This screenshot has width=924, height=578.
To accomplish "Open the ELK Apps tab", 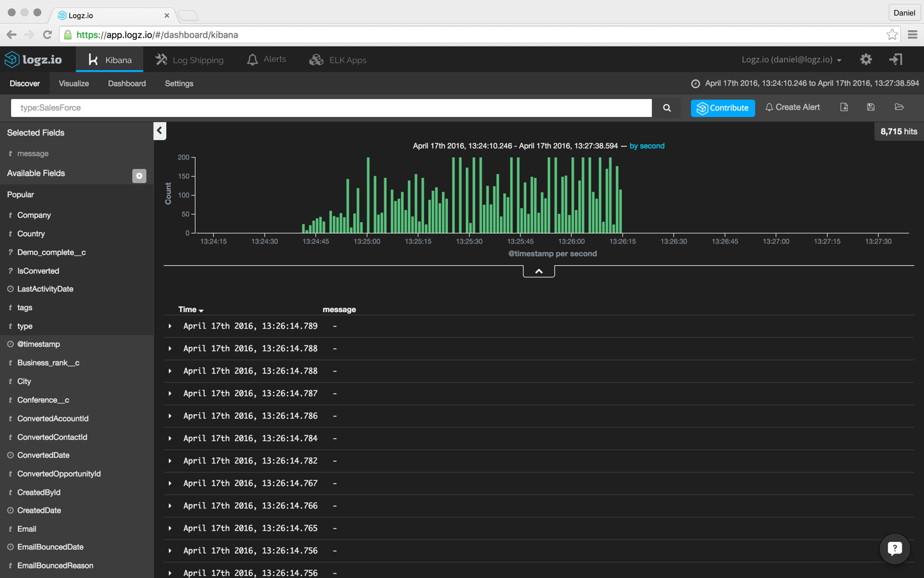I will pos(338,60).
